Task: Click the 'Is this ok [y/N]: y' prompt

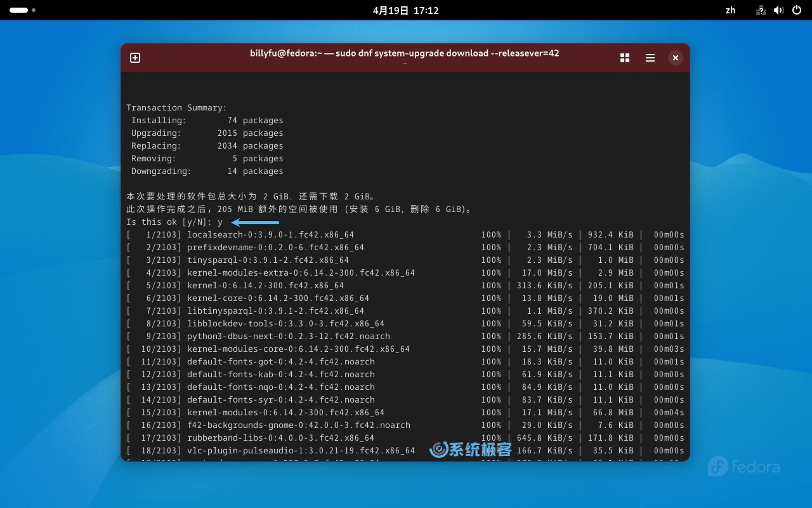Action: (174, 222)
